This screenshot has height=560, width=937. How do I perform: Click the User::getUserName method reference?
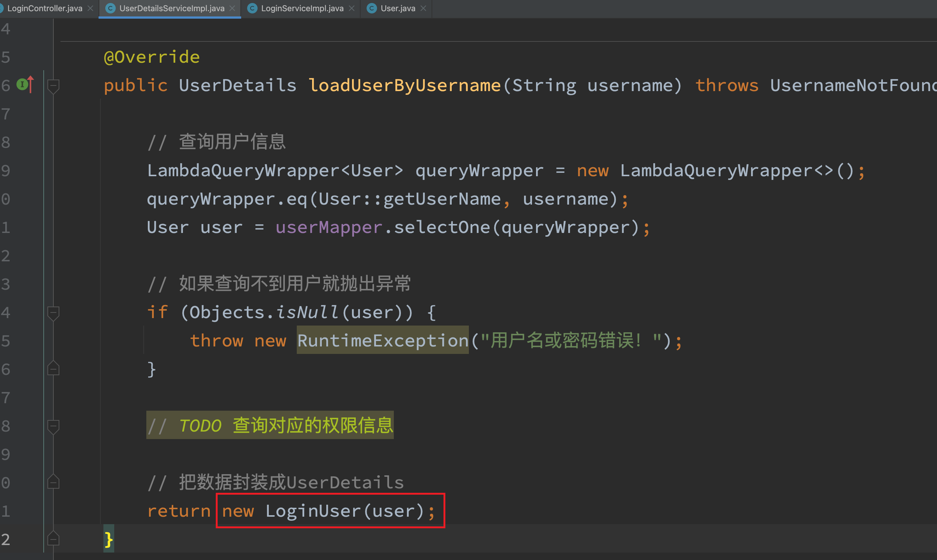[410, 199]
